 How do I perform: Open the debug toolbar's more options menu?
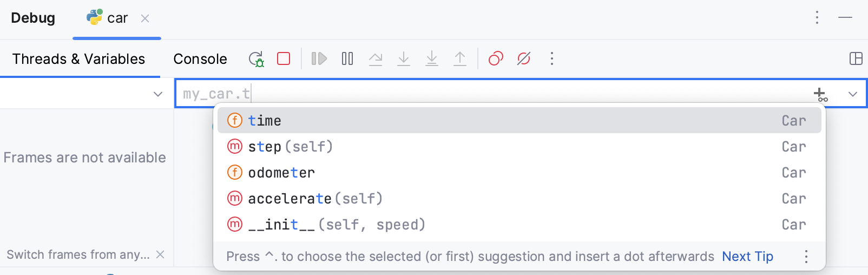coord(552,58)
